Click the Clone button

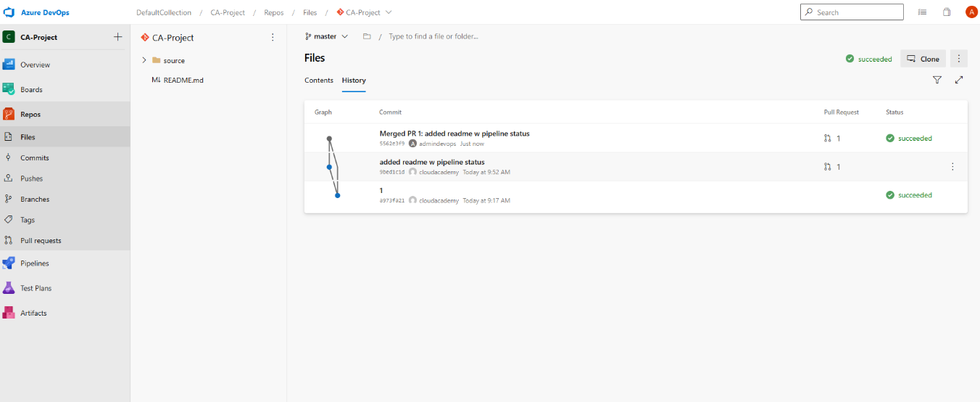[x=923, y=59]
